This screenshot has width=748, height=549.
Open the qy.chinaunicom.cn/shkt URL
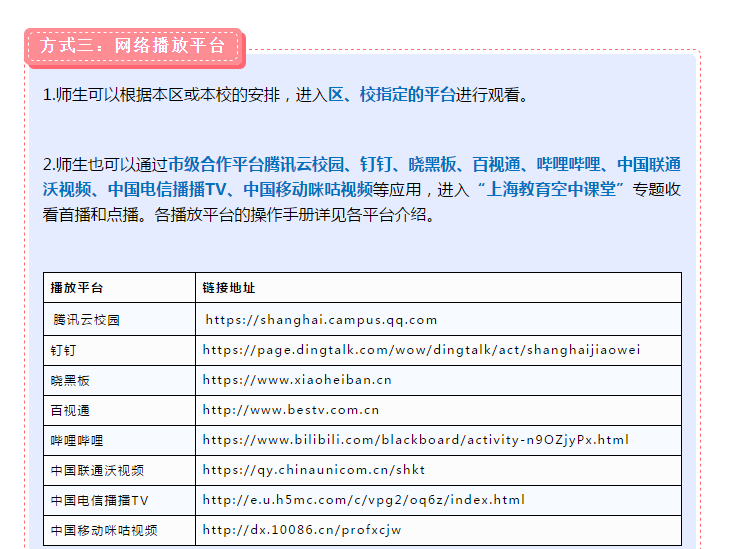pyautogui.click(x=313, y=470)
